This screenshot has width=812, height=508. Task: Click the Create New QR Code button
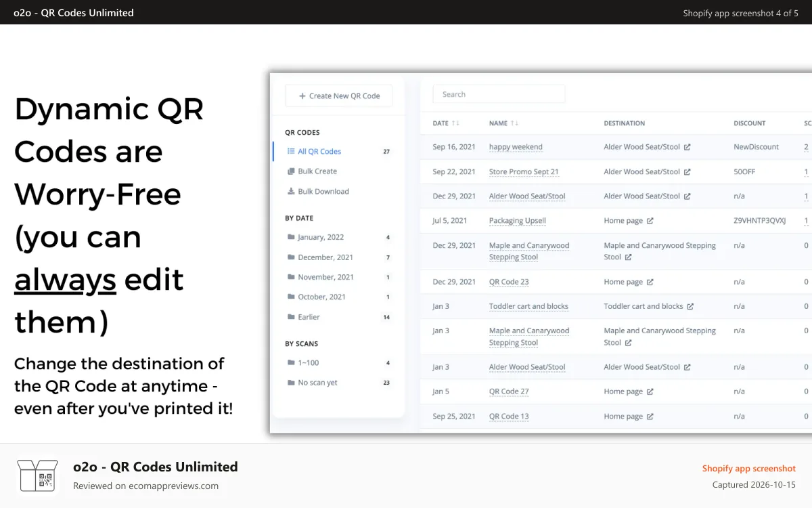pos(338,96)
